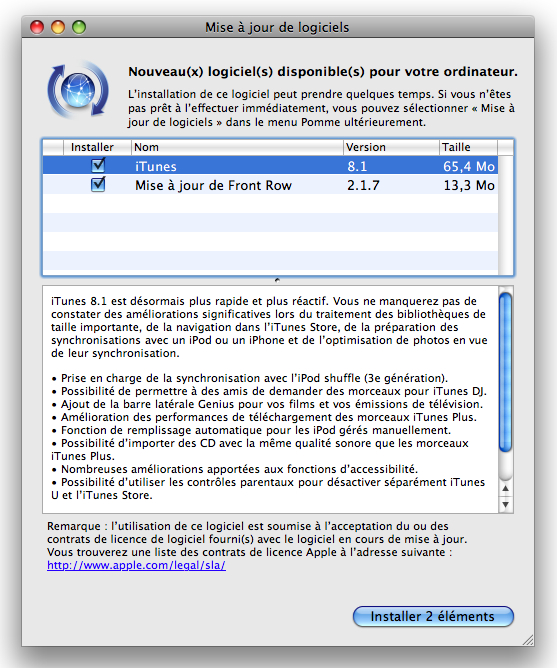Click the 13,3 Mo size cell
The width and height of the screenshot is (557, 668).
(469, 185)
